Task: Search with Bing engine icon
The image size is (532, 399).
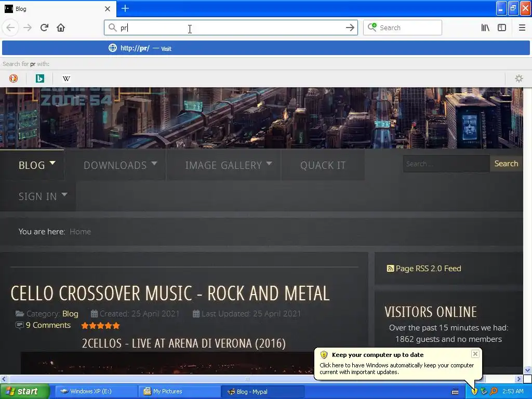Action: 39,78
